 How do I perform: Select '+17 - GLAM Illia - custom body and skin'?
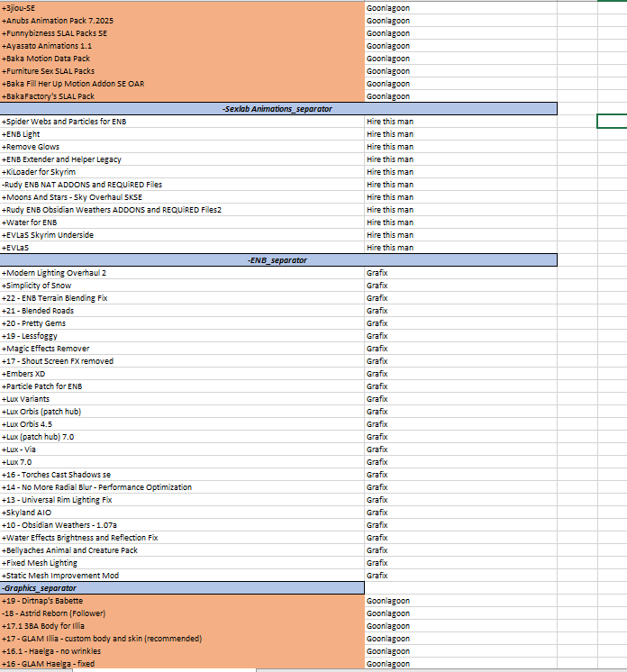click(x=182, y=639)
